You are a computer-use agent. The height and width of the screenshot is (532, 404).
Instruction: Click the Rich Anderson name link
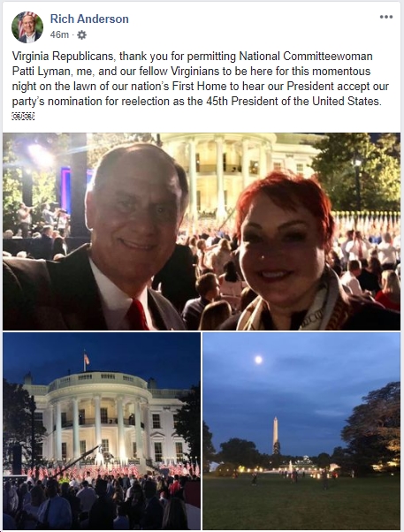89,19
